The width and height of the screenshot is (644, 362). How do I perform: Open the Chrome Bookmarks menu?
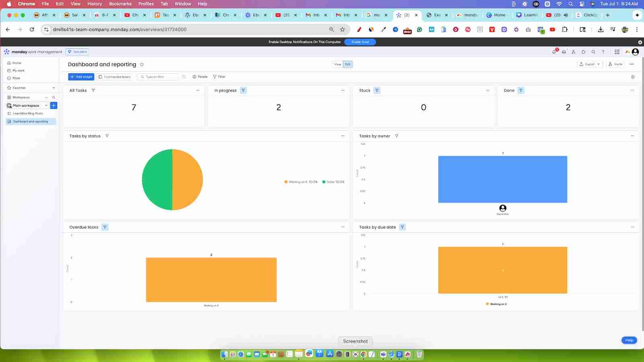coord(120,4)
